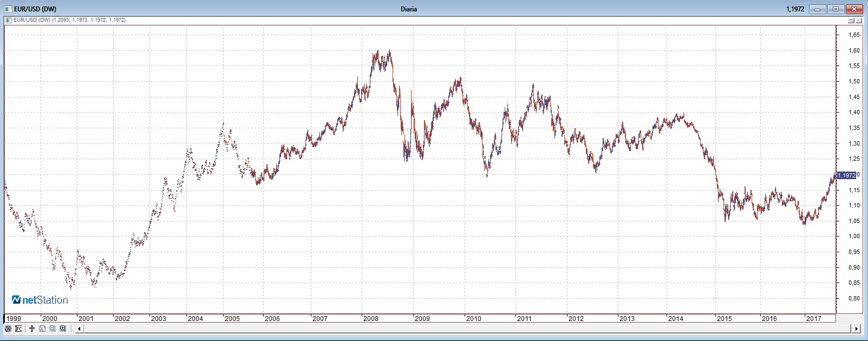Click the 1,1972 quote in title bar

(795, 9)
